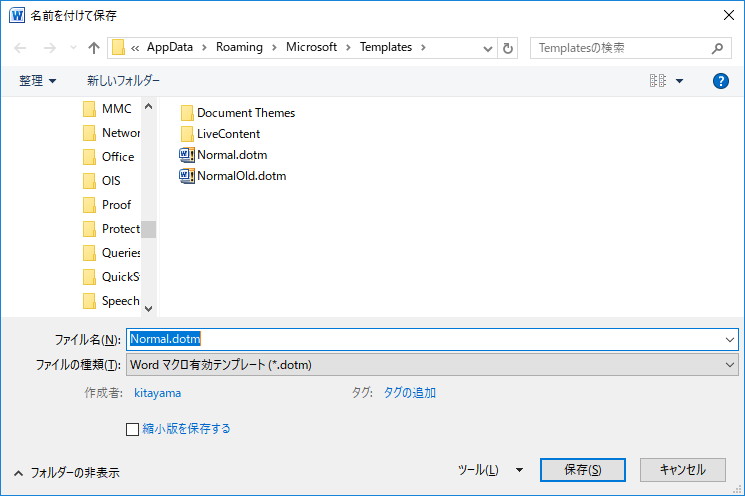The image size is (745, 496).
Task: Expand chevron after AppData in path
Action: pyautogui.click(x=204, y=48)
